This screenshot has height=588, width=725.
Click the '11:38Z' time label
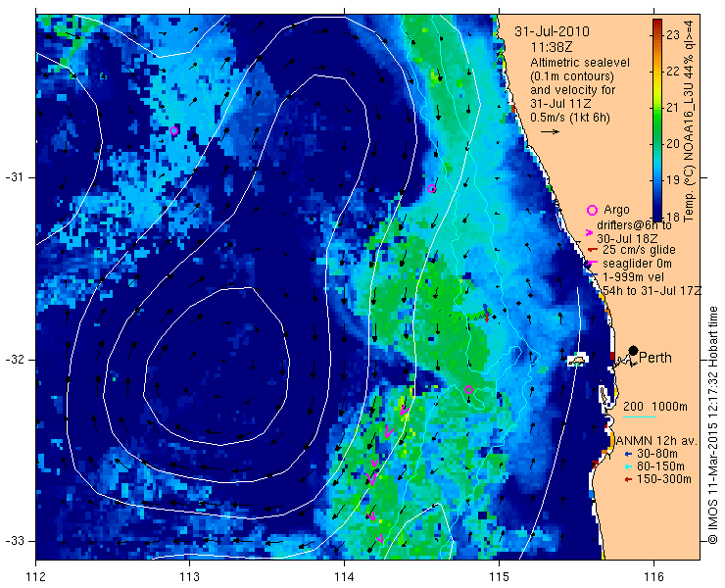click(x=552, y=47)
